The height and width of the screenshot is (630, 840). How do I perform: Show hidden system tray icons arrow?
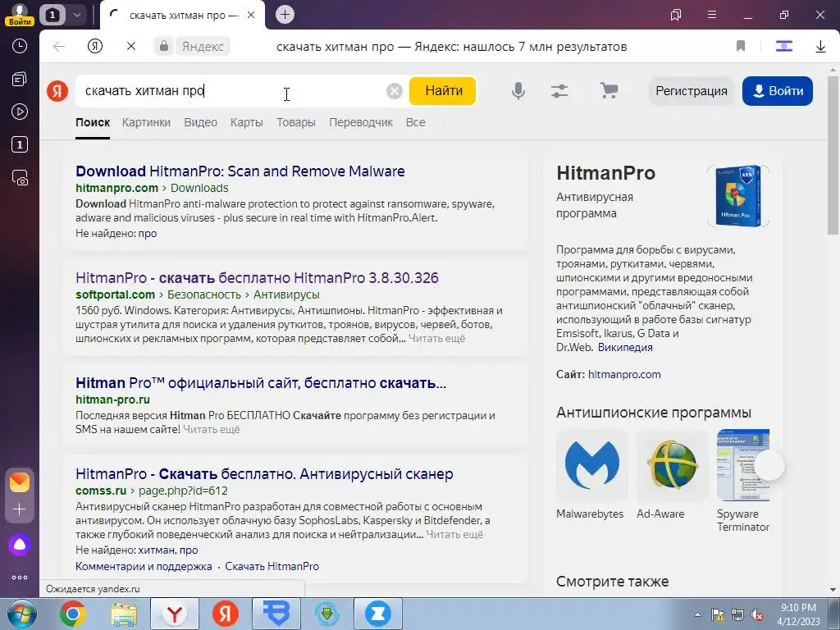[697, 615]
